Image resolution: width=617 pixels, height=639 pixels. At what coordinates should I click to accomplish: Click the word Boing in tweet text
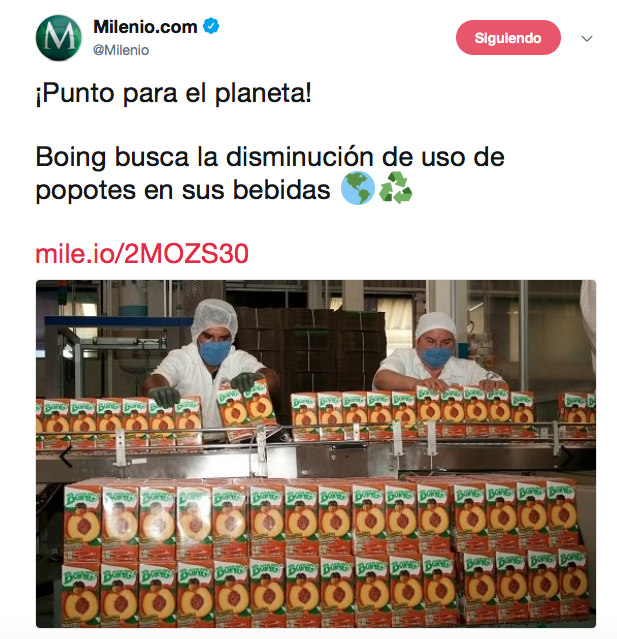pos(71,158)
